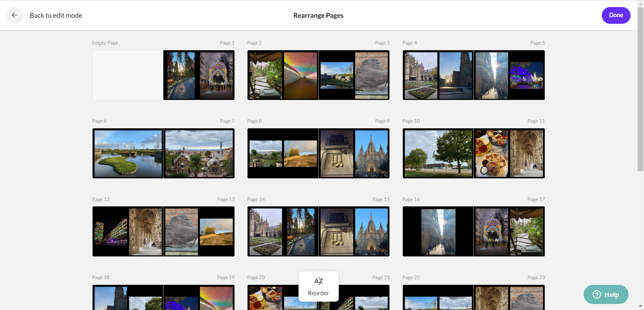Click the AZ Reorder icon

tap(318, 281)
